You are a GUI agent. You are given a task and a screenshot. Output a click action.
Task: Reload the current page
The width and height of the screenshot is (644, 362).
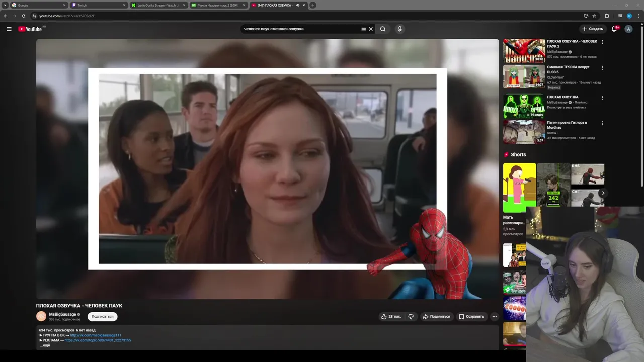pyautogui.click(x=23, y=16)
